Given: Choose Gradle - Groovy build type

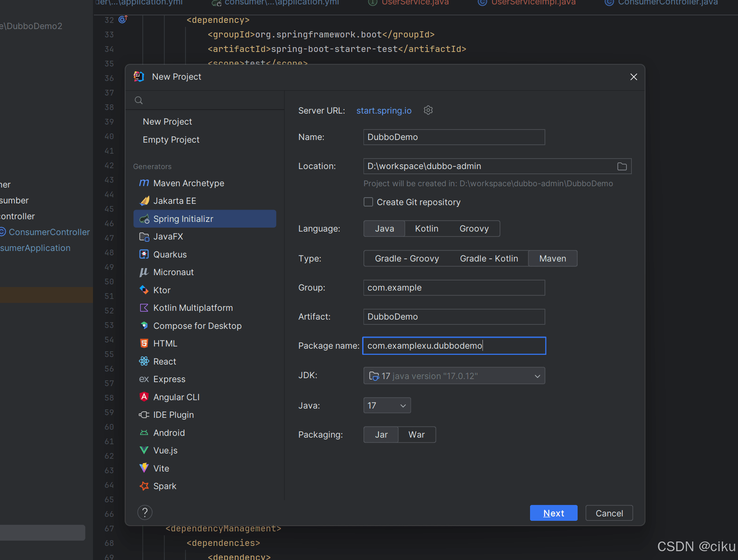Looking at the screenshot, I should (407, 258).
